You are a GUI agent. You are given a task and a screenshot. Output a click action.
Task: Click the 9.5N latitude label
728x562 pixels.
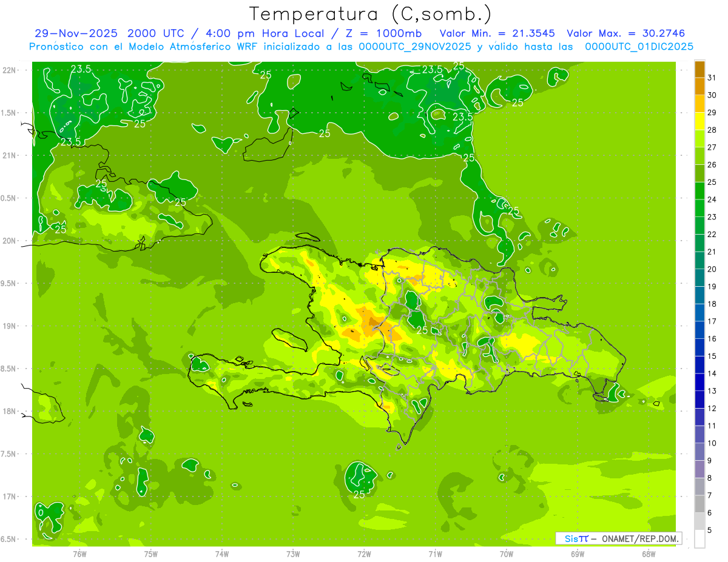click(x=8, y=284)
